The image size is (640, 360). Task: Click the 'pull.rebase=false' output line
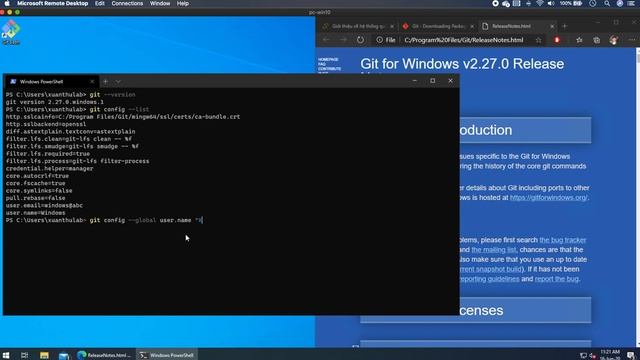pyautogui.click(x=36, y=198)
